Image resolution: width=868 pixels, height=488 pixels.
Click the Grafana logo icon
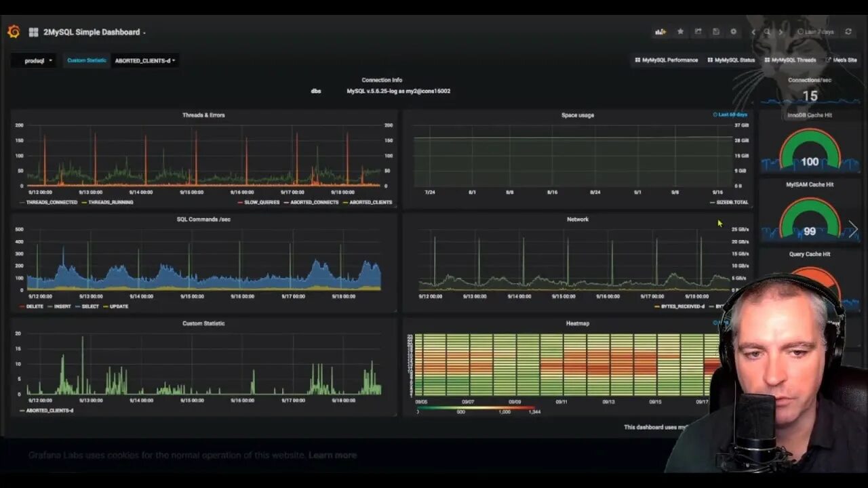(14, 32)
